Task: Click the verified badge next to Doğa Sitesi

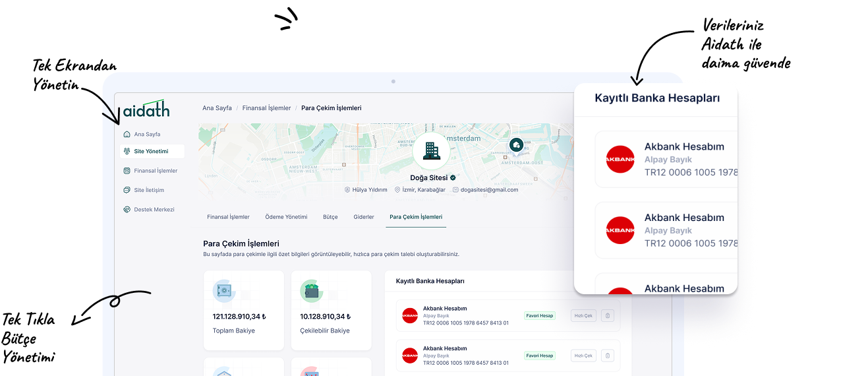Action: point(453,178)
